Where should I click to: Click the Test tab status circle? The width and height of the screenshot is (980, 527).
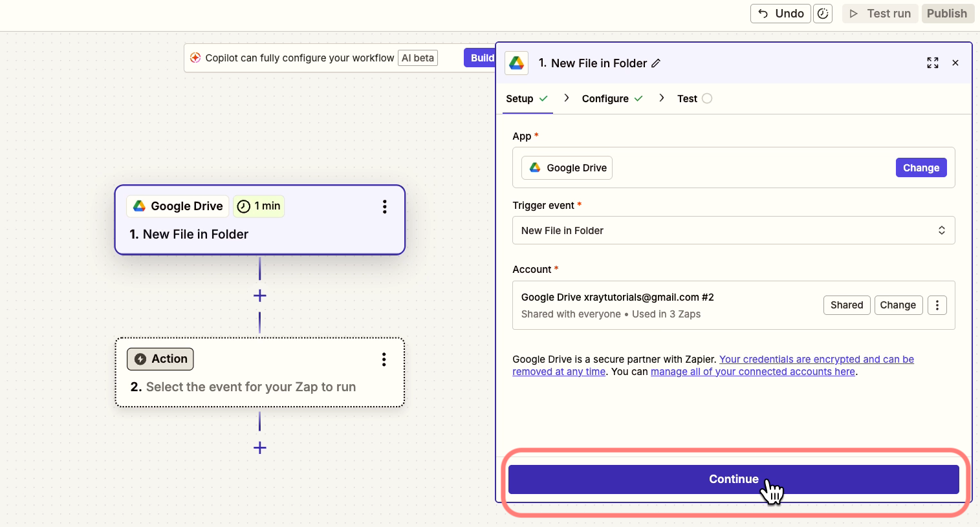pyautogui.click(x=707, y=98)
